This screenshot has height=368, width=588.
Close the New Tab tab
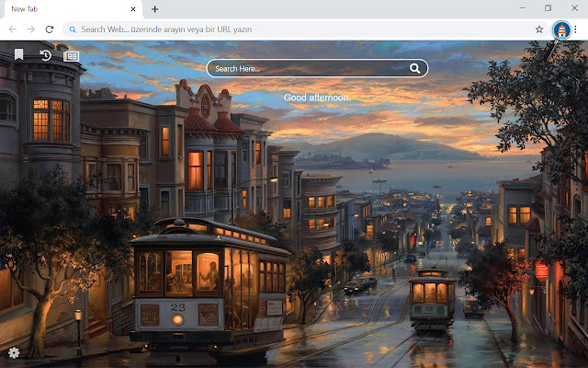[x=133, y=9]
